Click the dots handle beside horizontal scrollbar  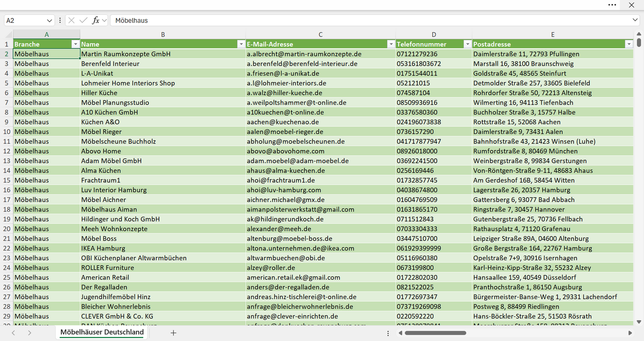pyautogui.click(x=388, y=333)
